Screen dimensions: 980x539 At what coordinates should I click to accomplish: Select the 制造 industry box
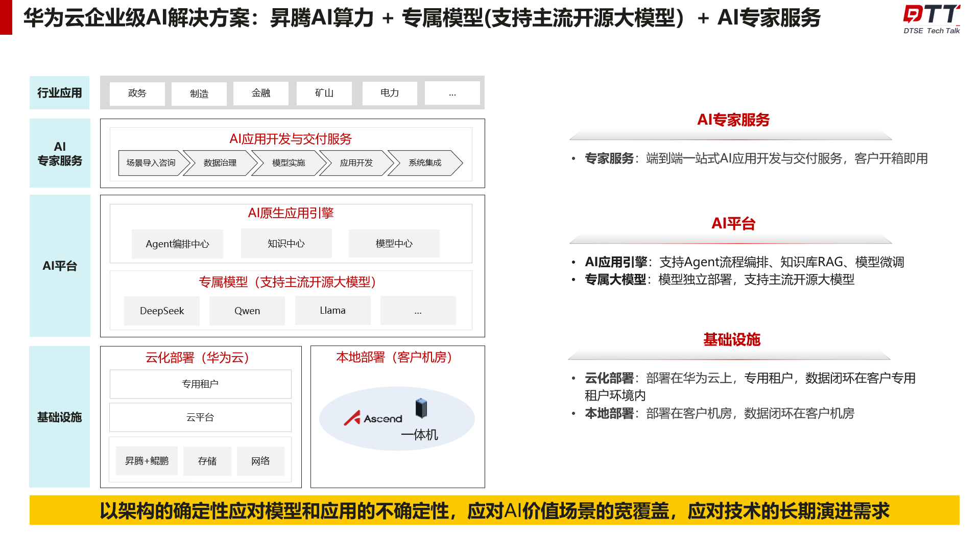pos(199,93)
